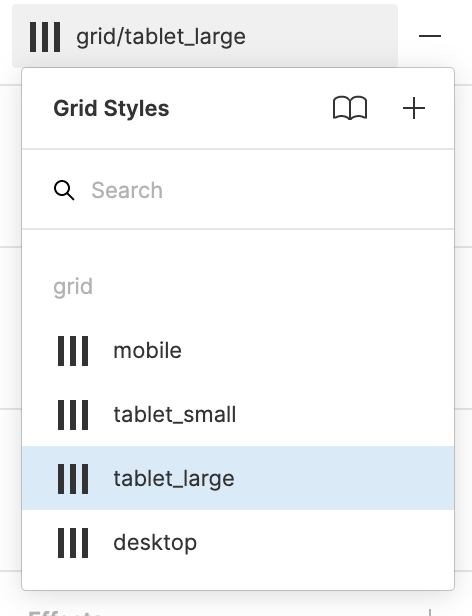The height and width of the screenshot is (616, 472).
Task: Select the tablet_small grid style
Action: (x=238, y=415)
